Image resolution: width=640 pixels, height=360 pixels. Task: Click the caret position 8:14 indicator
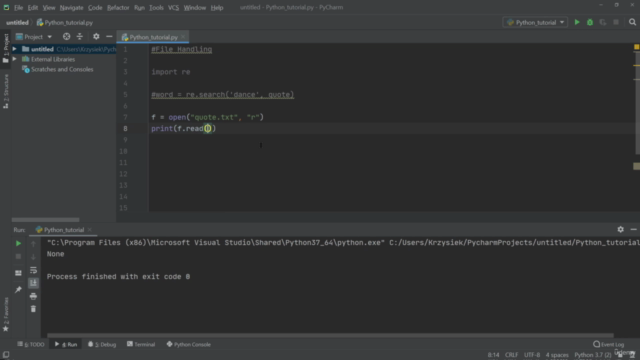pyautogui.click(x=493, y=355)
